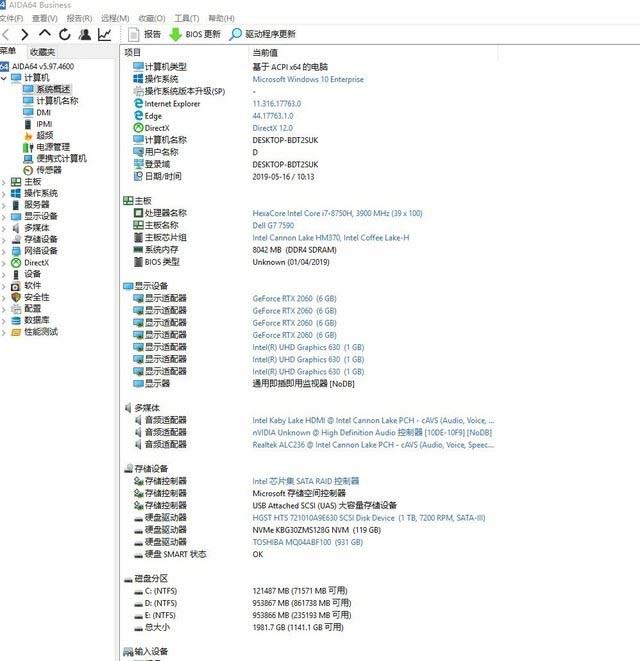The image size is (640, 661).
Task: Open the graph chart toolbar icon
Action: pyautogui.click(x=105, y=35)
